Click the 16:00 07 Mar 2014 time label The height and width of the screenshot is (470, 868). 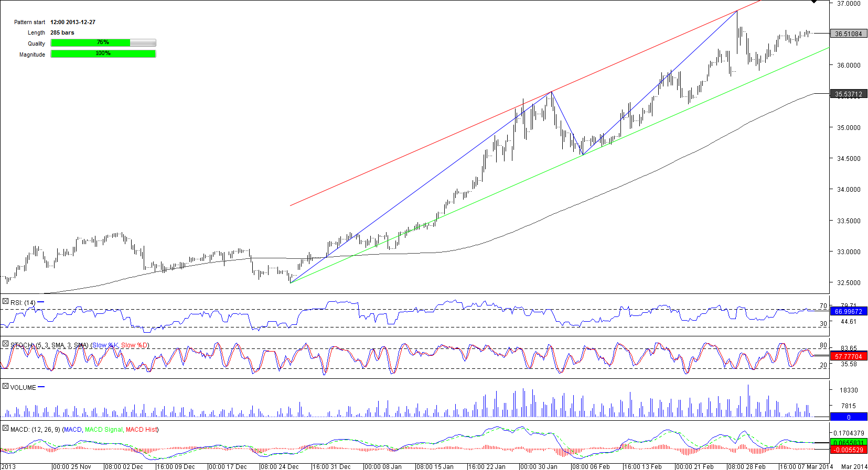point(807,466)
